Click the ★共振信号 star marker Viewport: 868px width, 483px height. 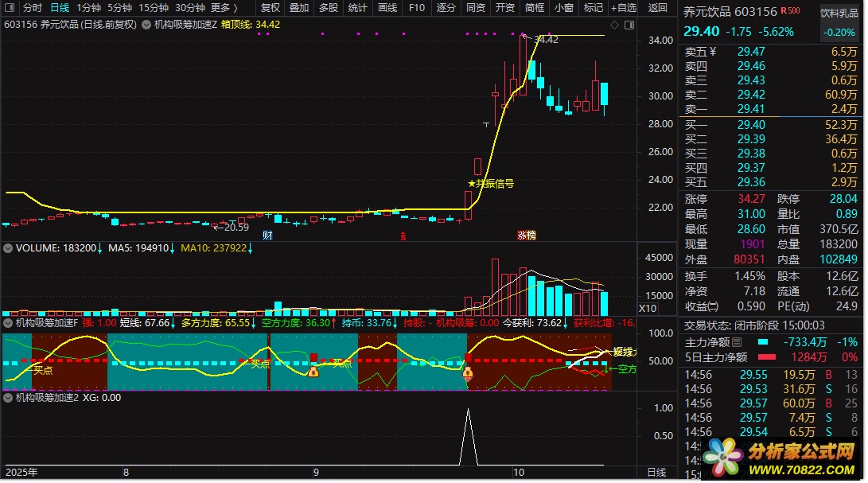pyautogui.click(x=490, y=183)
